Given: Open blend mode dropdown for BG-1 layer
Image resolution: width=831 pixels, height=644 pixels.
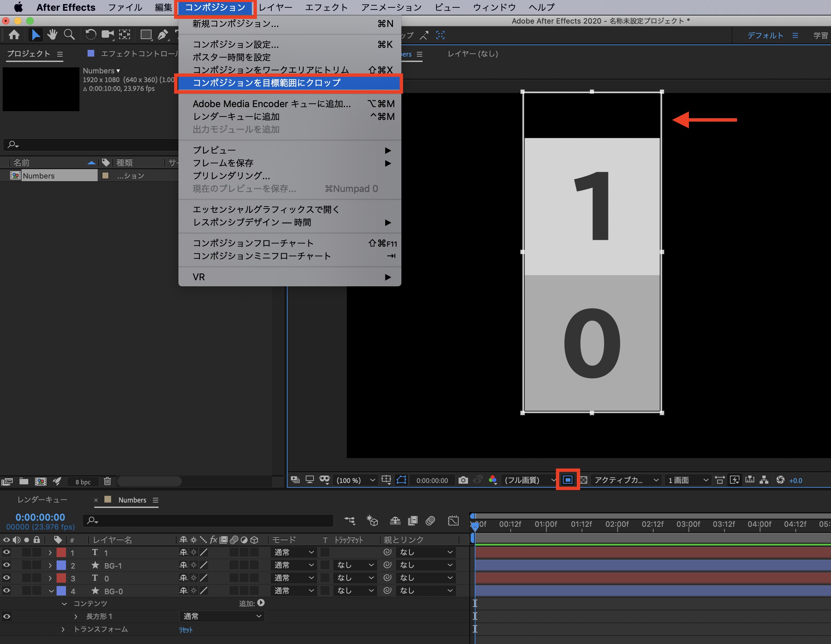Looking at the screenshot, I should [294, 565].
